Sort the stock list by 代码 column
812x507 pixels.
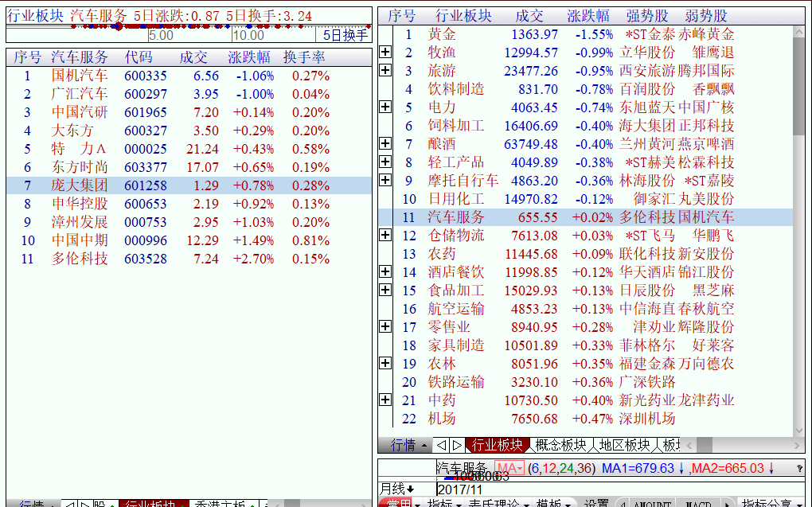tap(139, 57)
